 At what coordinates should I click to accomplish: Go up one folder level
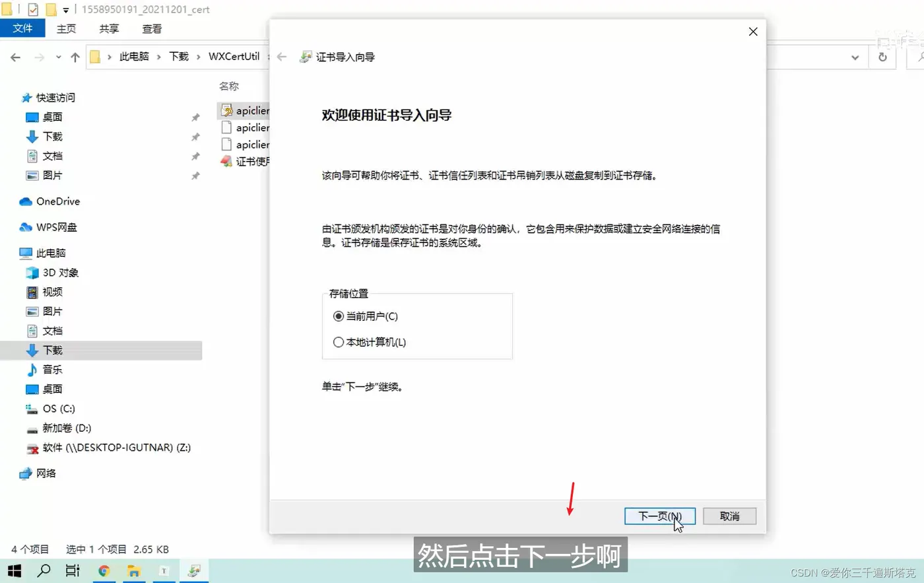[75, 57]
